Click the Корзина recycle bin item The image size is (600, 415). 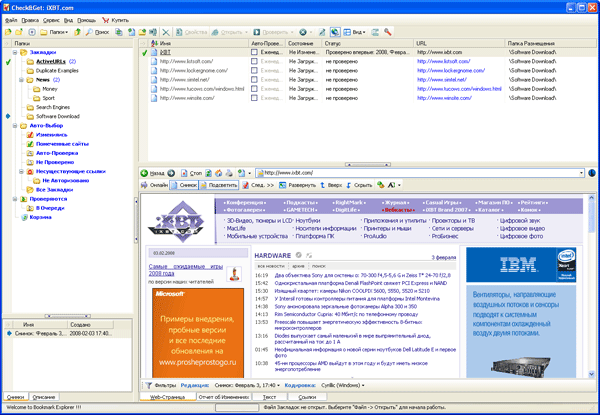point(36,217)
